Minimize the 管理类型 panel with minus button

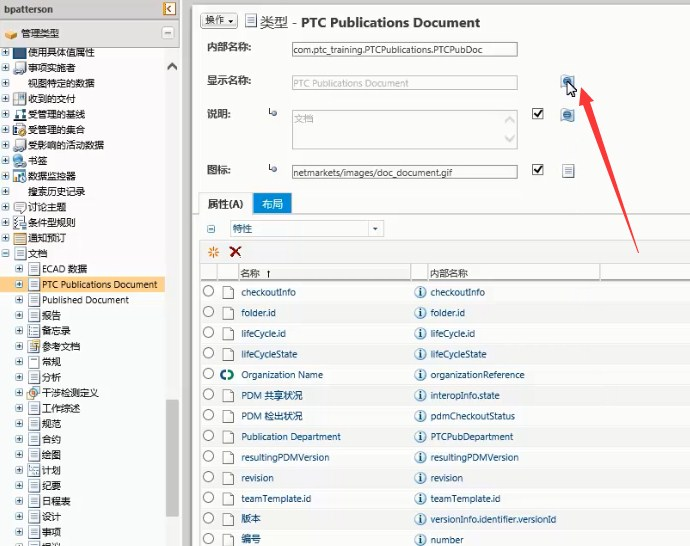coord(168,33)
